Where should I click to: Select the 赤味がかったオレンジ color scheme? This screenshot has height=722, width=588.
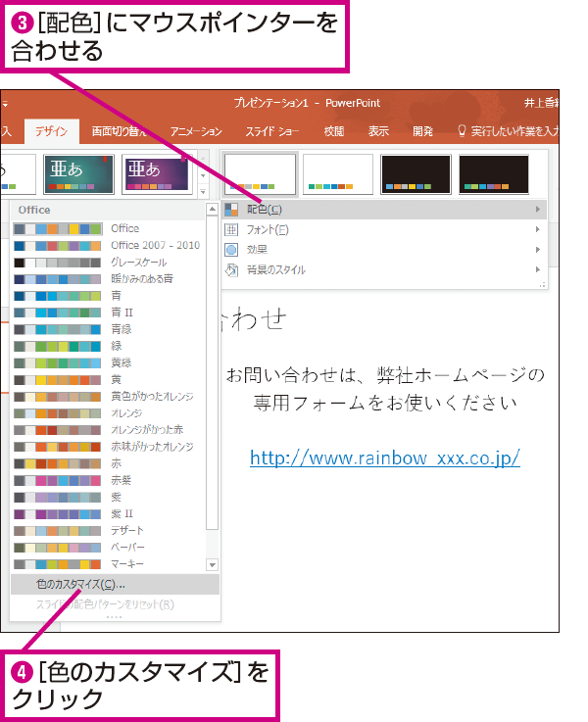click(108, 447)
